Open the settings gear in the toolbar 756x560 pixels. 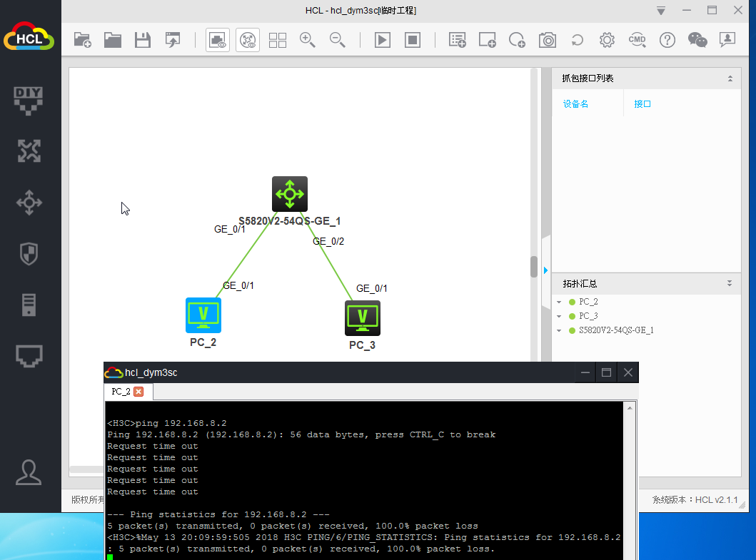pyautogui.click(x=607, y=40)
